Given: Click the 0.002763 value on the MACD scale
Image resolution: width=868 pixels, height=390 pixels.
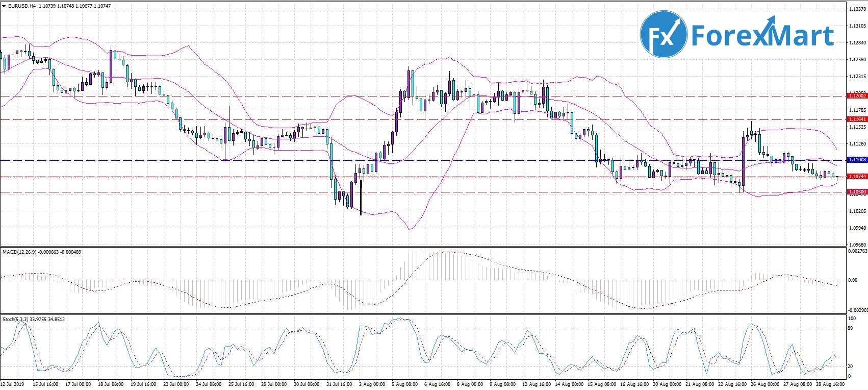Looking at the screenshot, I should 857,251.
